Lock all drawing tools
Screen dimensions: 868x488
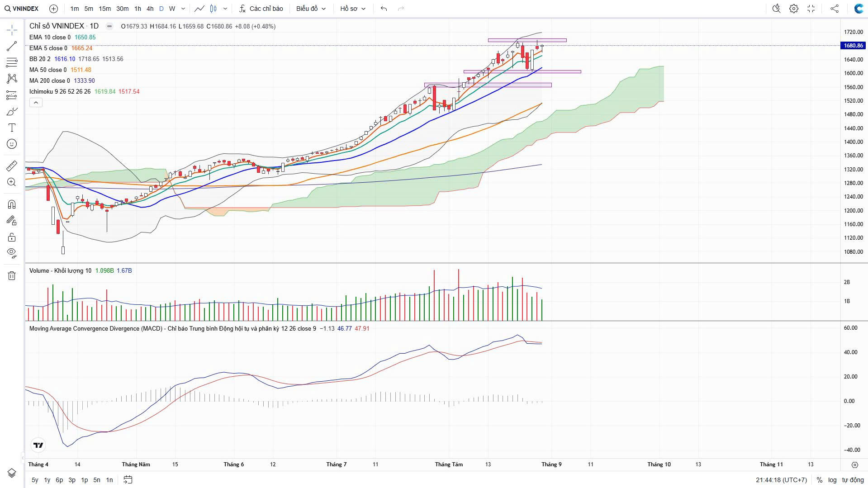pyautogui.click(x=12, y=237)
